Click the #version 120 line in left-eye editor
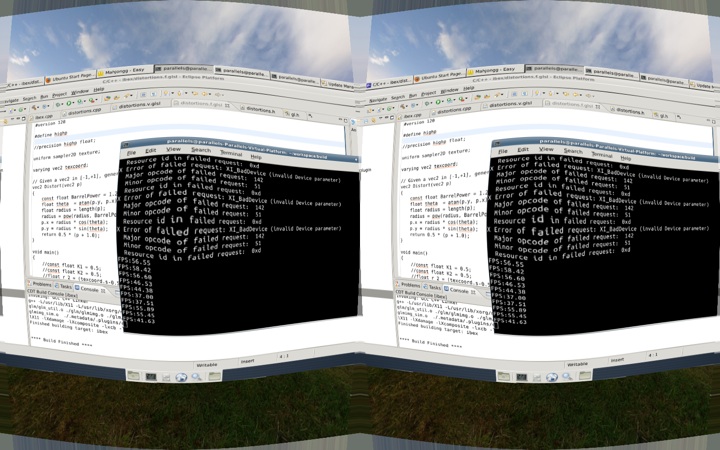720x450 pixels. click(x=51, y=123)
